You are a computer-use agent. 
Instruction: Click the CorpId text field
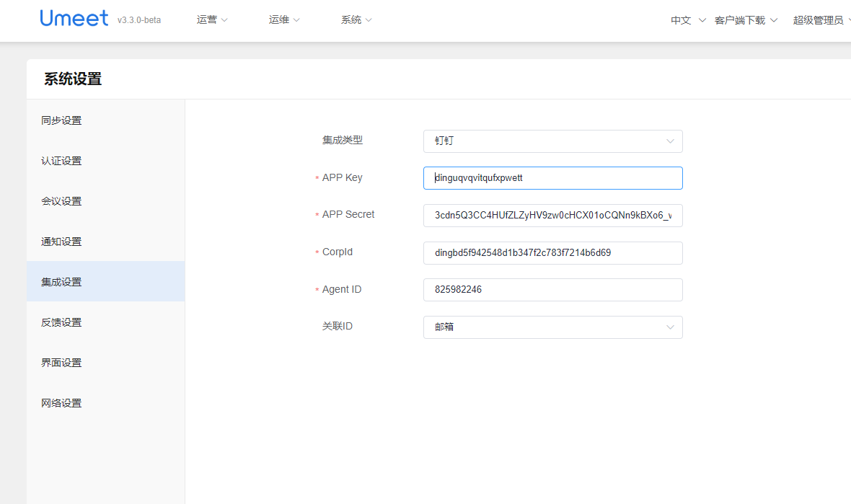[x=552, y=253]
